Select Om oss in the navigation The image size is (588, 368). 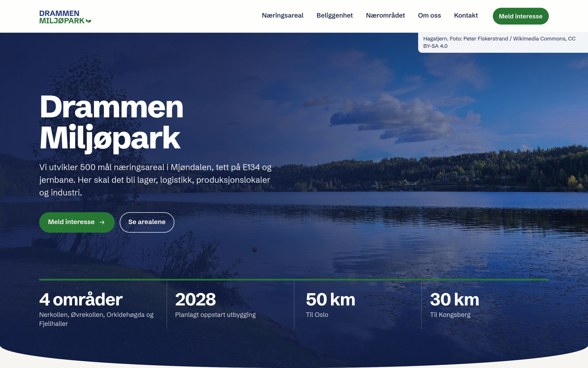click(x=429, y=15)
